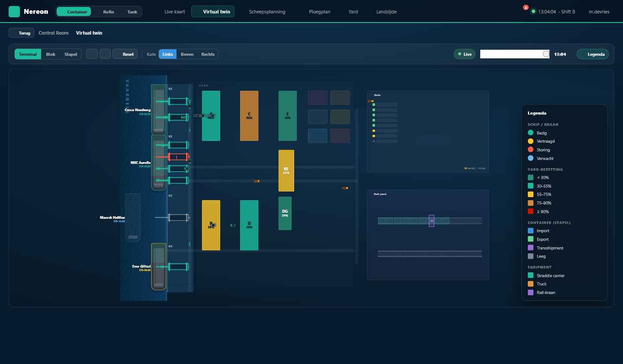This screenshot has width=623, height=364.
Task: Click the purple rail-crane in Rail-yard panel
Action: [x=431, y=220]
